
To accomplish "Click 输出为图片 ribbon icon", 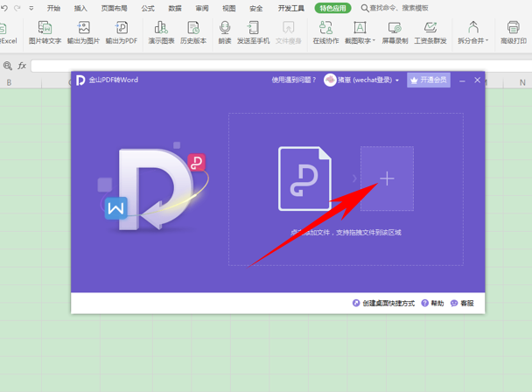I will [x=83, y=33].
